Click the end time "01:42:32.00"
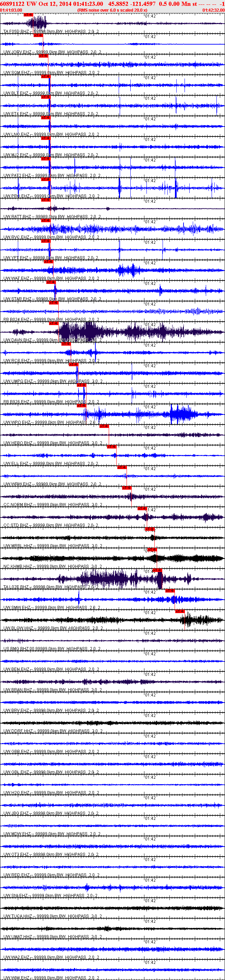Image resolution: width=225 pixels, height=980 pixels. click(214, 10)
